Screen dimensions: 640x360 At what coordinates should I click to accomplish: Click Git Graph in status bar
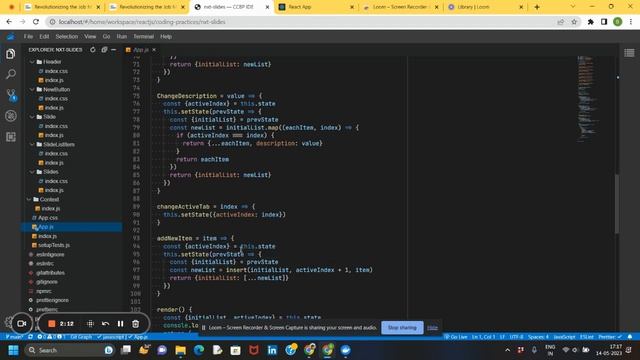click(81, 337)
